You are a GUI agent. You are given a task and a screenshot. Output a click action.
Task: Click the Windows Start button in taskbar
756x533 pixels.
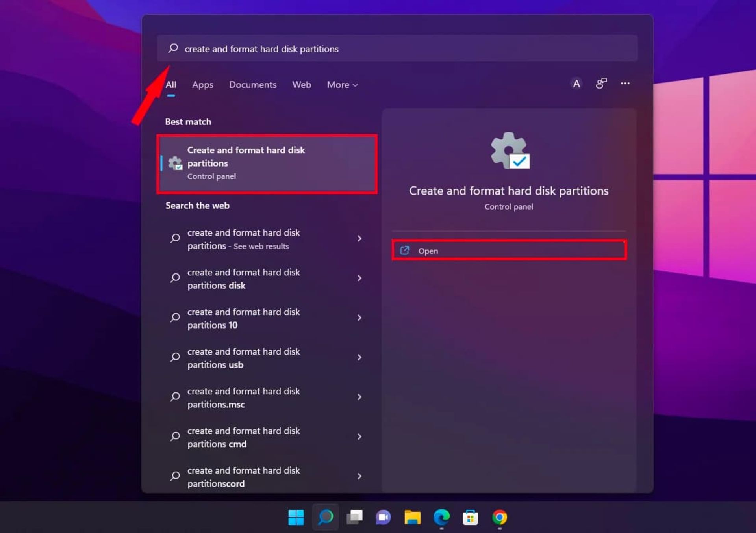click(296, 517)
